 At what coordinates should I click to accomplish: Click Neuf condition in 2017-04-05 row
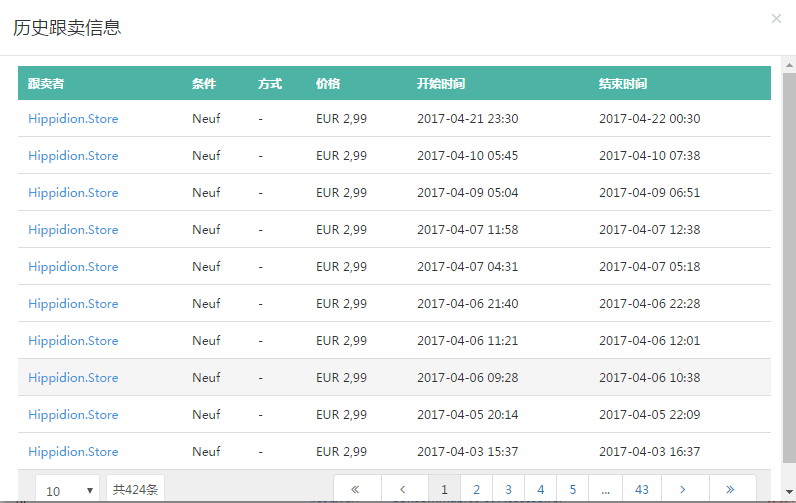tap(206, 415)
